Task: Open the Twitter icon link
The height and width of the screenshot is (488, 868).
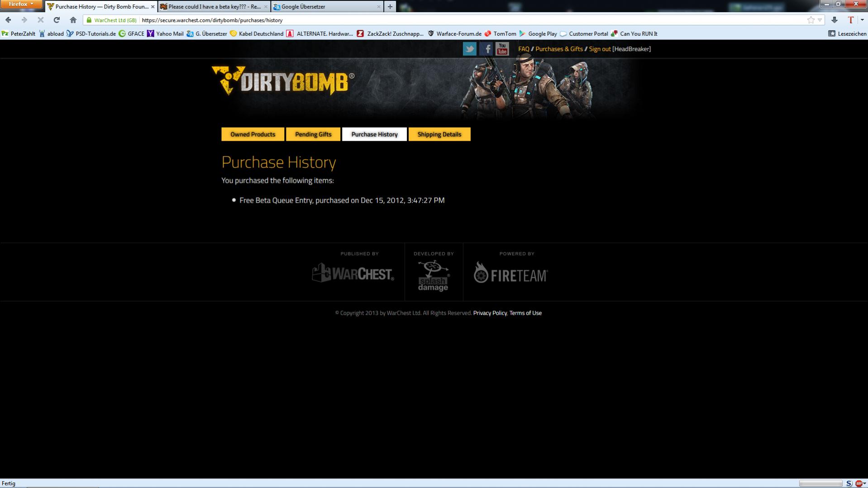Action: point(469,49)
